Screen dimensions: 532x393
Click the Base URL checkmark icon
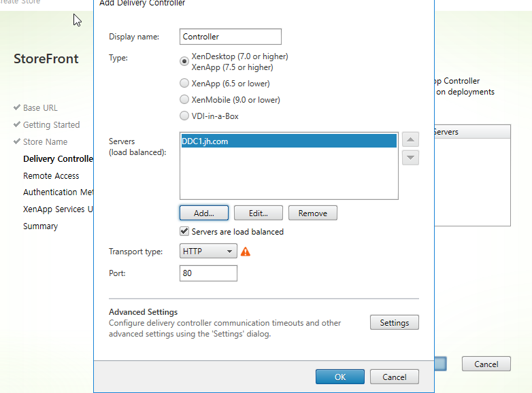click(16, 107)
